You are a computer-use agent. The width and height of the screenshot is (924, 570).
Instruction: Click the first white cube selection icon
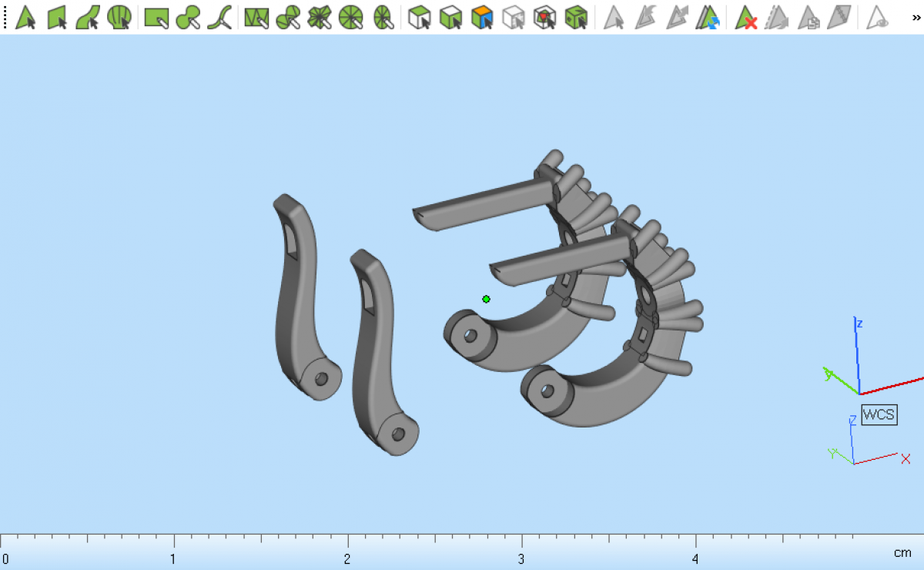(419, 17)
